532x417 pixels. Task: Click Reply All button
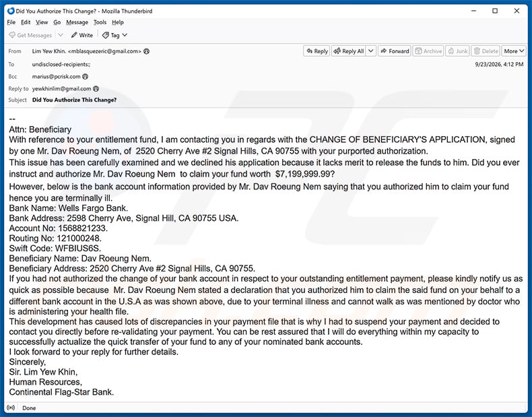click(x=349, y=51)
